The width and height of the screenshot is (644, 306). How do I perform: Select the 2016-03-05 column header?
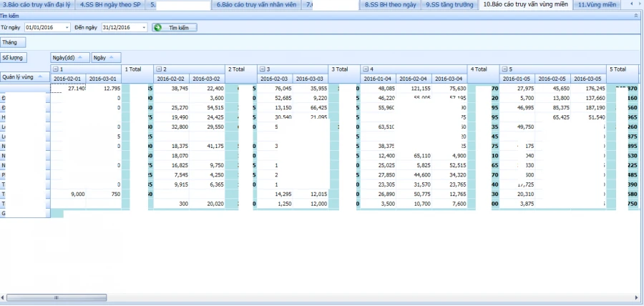[x=589, y=79]
